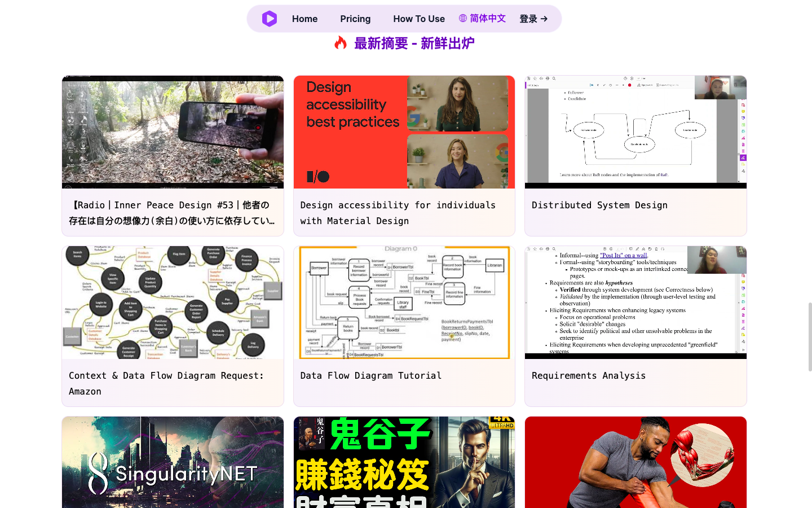Open the Amazon context diagram thumbnail
812x508 pixels.
point(173,303)
